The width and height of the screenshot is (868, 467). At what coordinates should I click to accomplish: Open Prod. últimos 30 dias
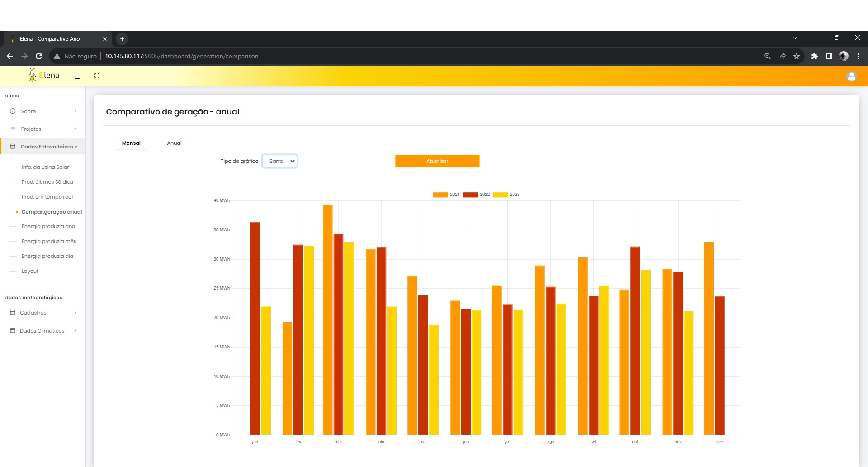47,182
